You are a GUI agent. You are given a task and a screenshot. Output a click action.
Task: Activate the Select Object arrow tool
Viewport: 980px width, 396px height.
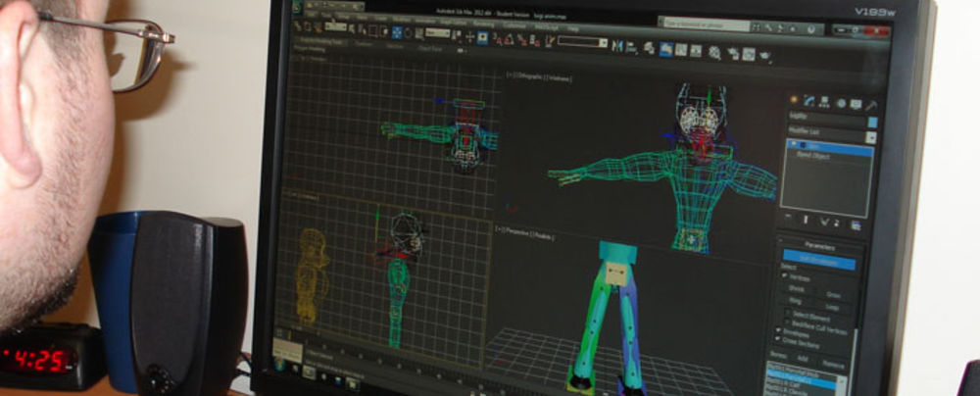tap(352, 28)
